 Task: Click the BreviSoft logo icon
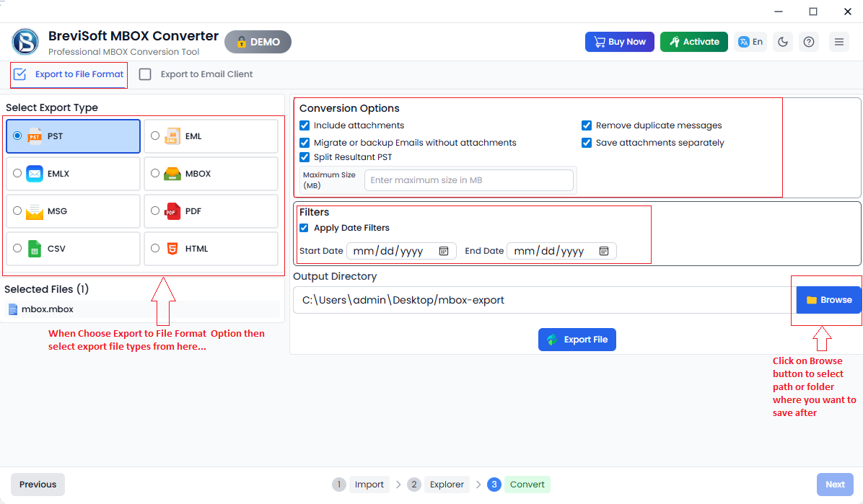(25, 42)
